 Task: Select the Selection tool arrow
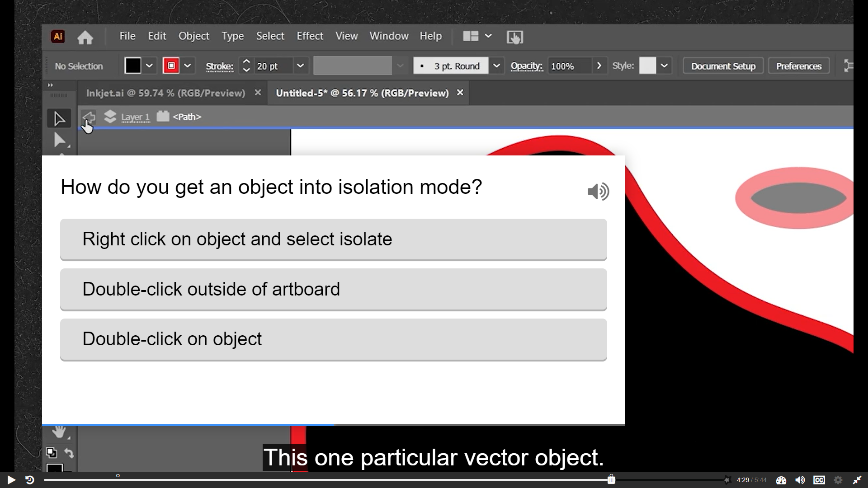(59, 119)
